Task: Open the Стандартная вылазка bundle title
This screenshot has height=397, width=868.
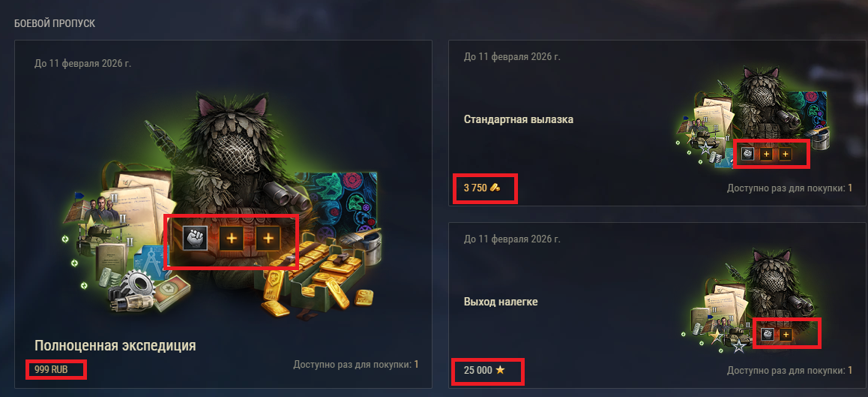Action: (519, 119)
